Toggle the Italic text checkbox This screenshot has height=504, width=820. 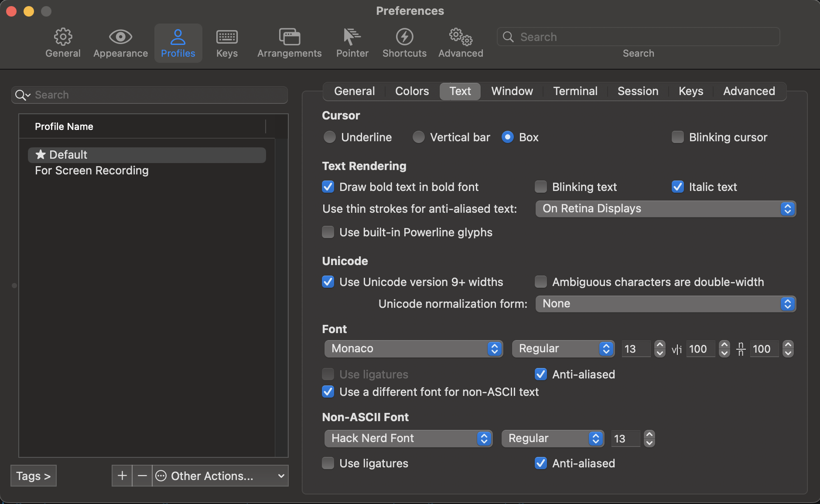678,187
